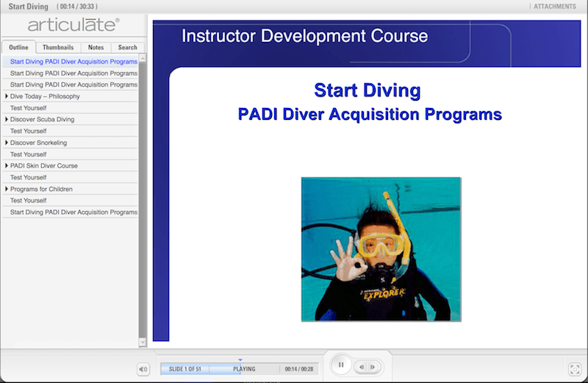This screenshot has height=383, width=588.
Task: Expand Discover Snorkeling section
Action: click(x=7, y=143)
